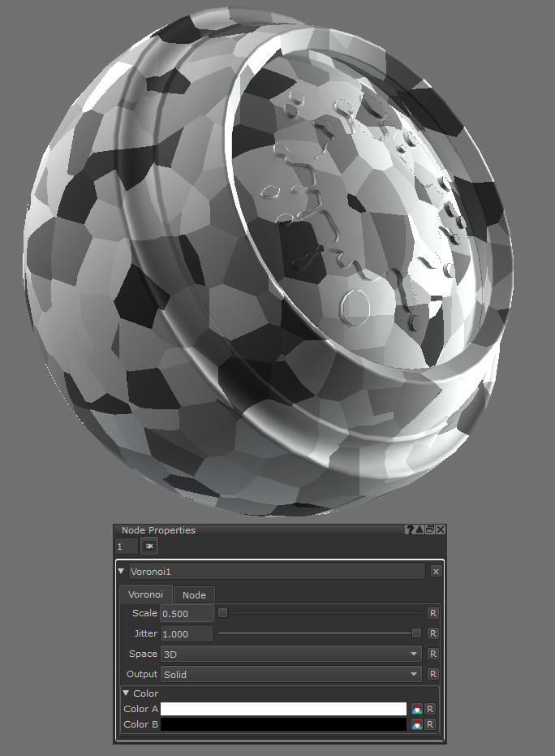The width and height of the screenshot is (555, 756).
Task: Click the Scale value input field
Action: (187, 613)
